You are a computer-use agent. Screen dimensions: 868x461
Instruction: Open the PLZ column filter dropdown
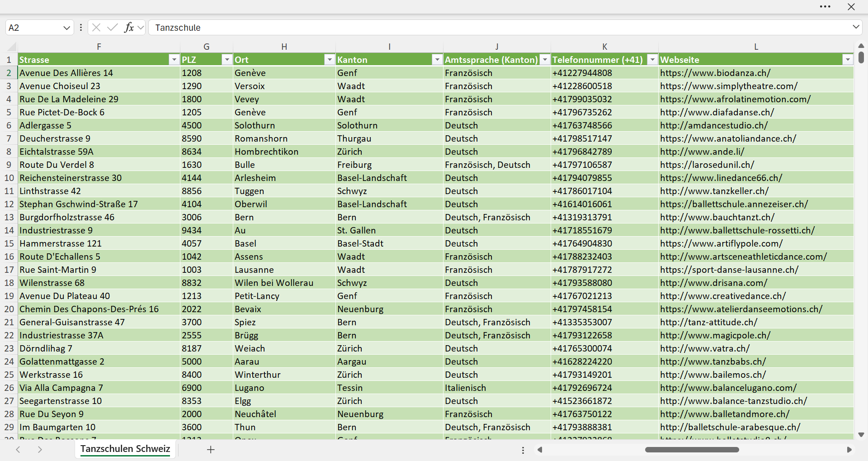pyautogui.click(x=227, y=60)
